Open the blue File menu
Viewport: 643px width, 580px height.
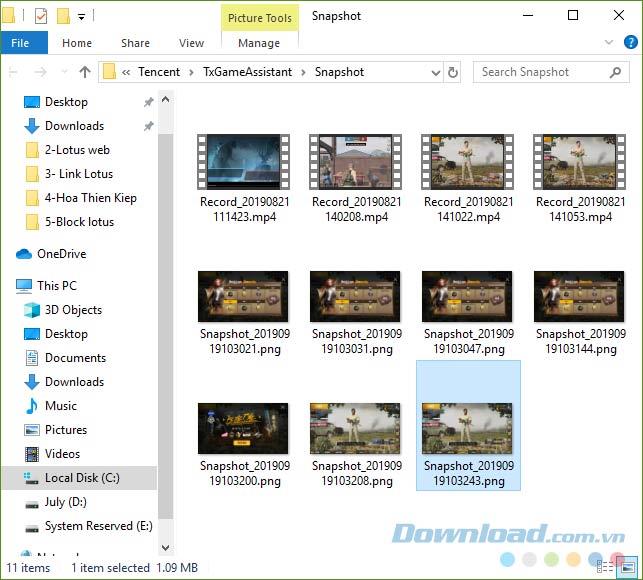point(21,43)
